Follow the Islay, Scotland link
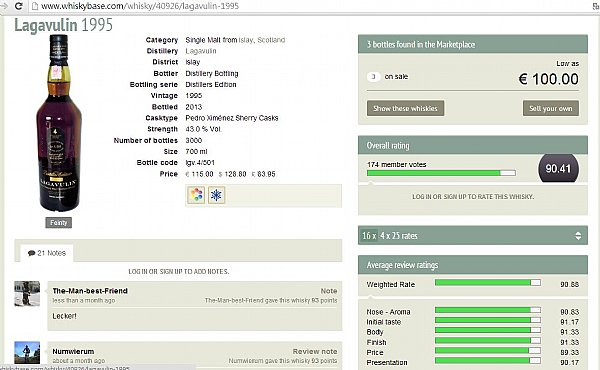Viewport: 600px width, 370px height. (262, 40)
